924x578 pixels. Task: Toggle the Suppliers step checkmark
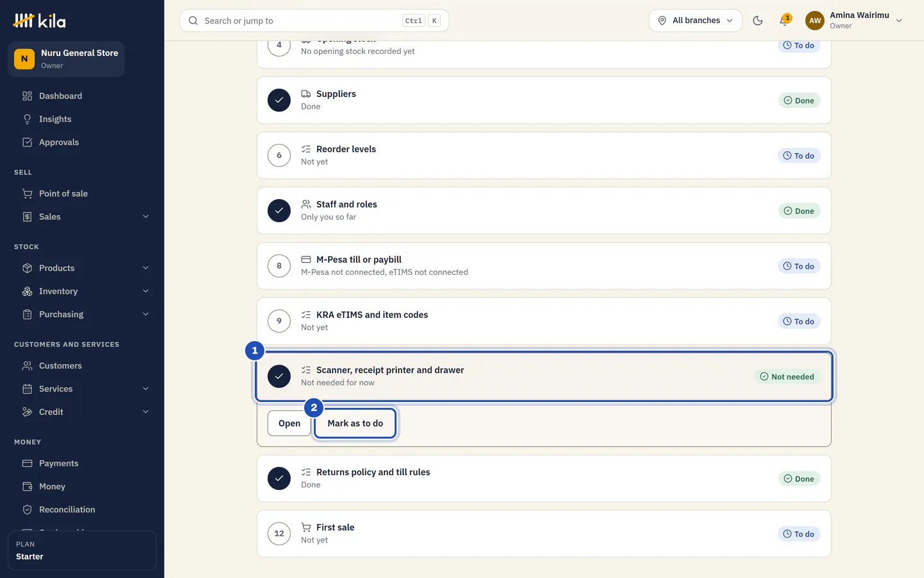tap(279, 100)
